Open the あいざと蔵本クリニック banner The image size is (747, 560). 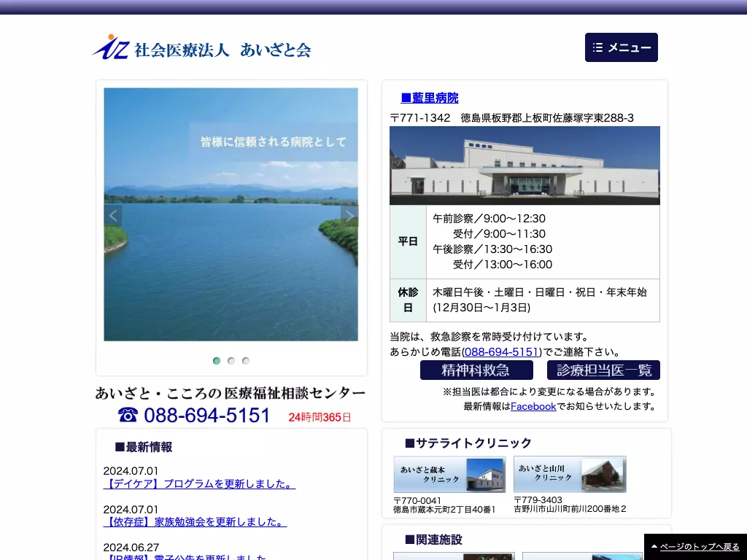(x=449, y=474)
